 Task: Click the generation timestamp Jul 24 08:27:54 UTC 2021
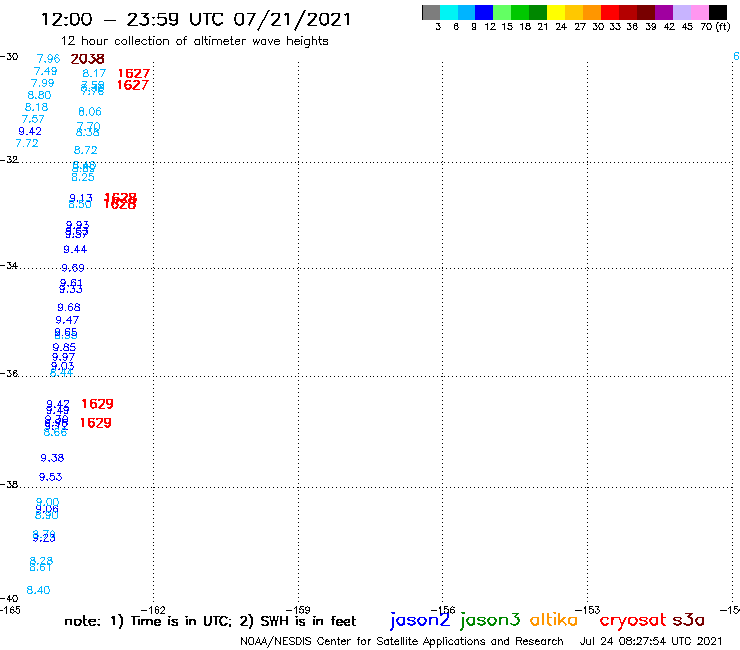click(x=651, y=641)
